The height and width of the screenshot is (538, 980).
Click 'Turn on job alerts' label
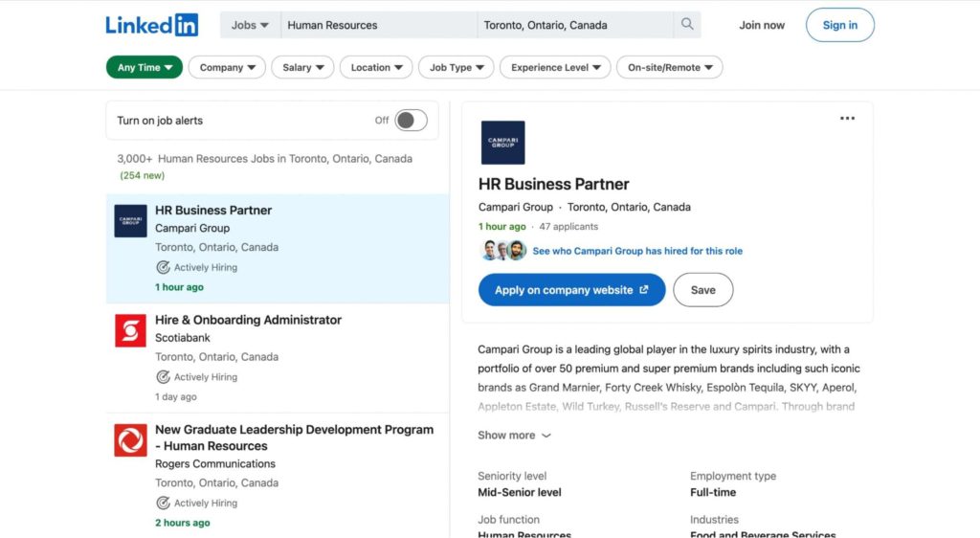160,121
